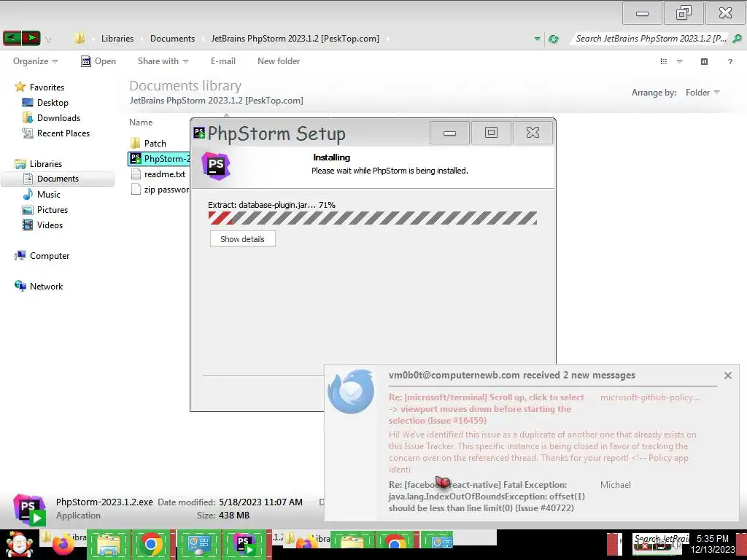The width and height of the screenshot is (747, 560).
Task: Open the Music library
Action: (x=42, y=194)
